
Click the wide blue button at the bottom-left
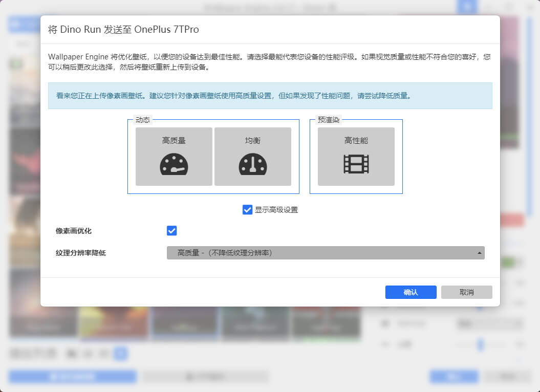coord(72,376)
